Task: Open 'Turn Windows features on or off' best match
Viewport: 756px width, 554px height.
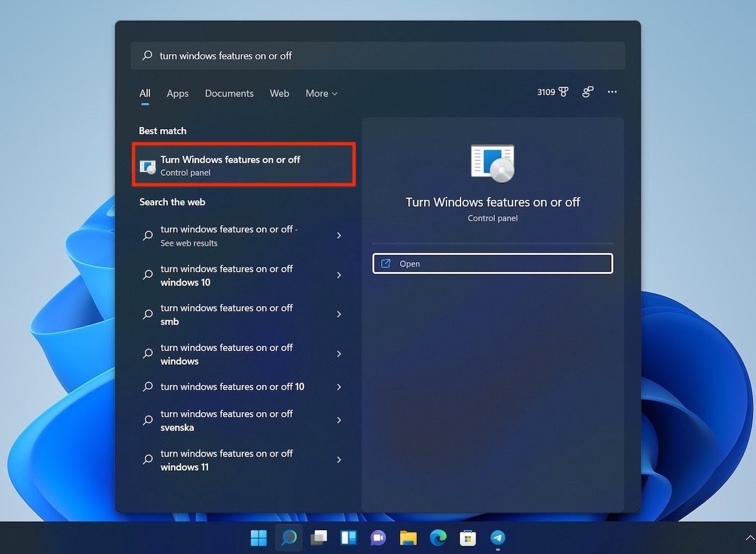Action: (x=244, y=165)
